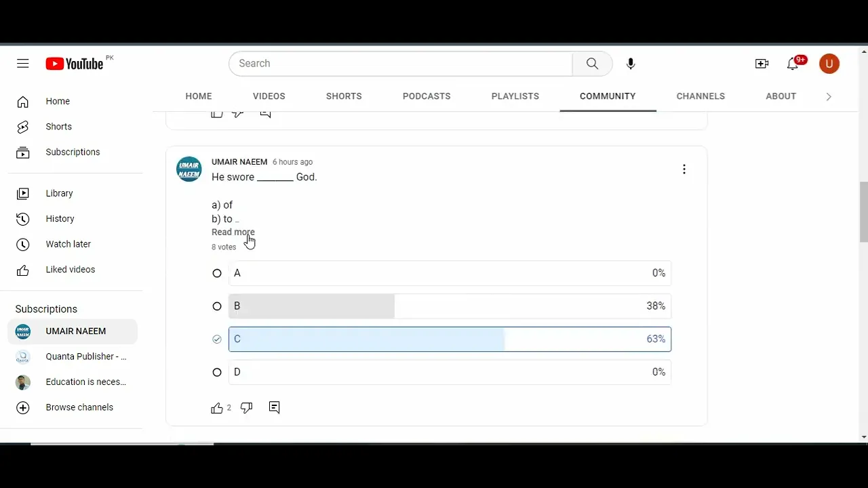Image resolution: width=868 pixels, height=488 pixels.
Task: Dislike the 'He swore' poll post
Action: point(247,408)
